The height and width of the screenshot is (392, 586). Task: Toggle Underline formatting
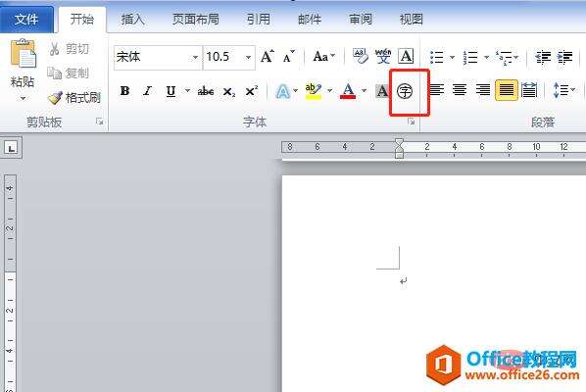click(x=171, y=91)
